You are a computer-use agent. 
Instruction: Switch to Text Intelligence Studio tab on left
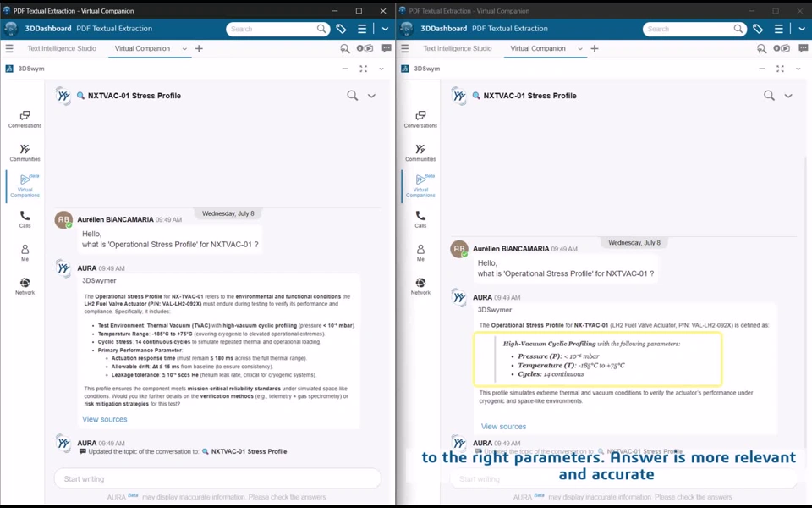click(x=62, y=48)
